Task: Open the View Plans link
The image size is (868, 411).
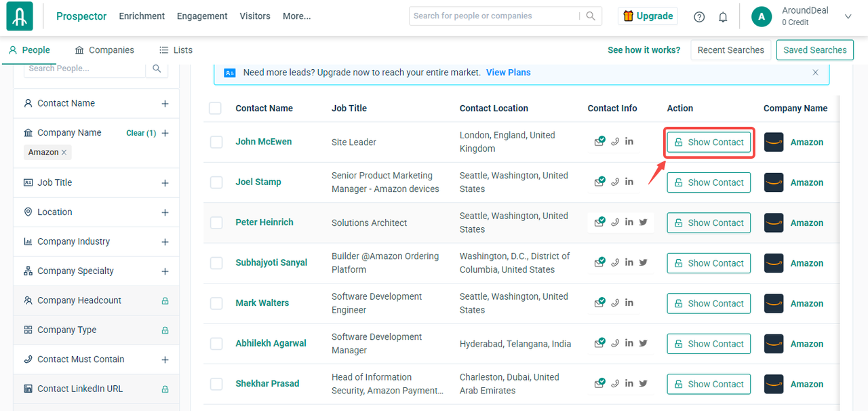Action: tap(508, 73)
